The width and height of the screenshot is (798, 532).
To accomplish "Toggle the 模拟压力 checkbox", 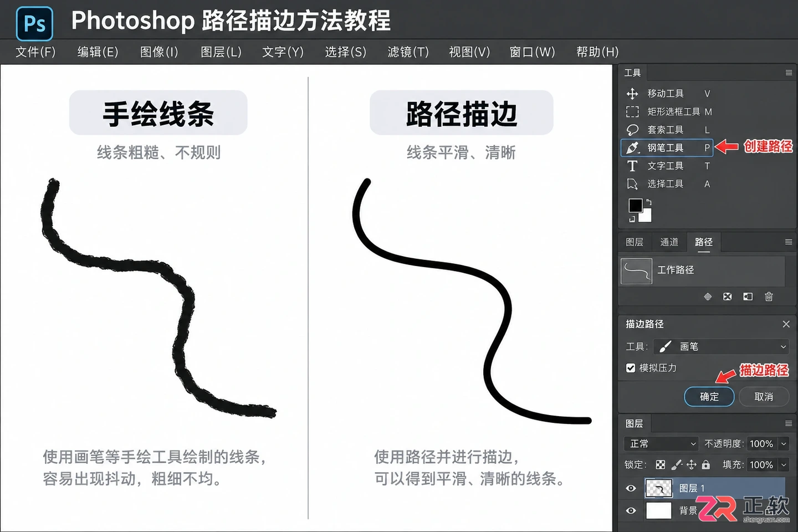I will pos(631,368).
